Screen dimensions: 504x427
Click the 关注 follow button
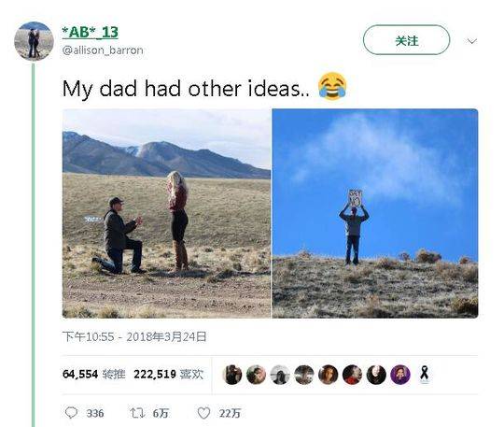coord(406,40)
